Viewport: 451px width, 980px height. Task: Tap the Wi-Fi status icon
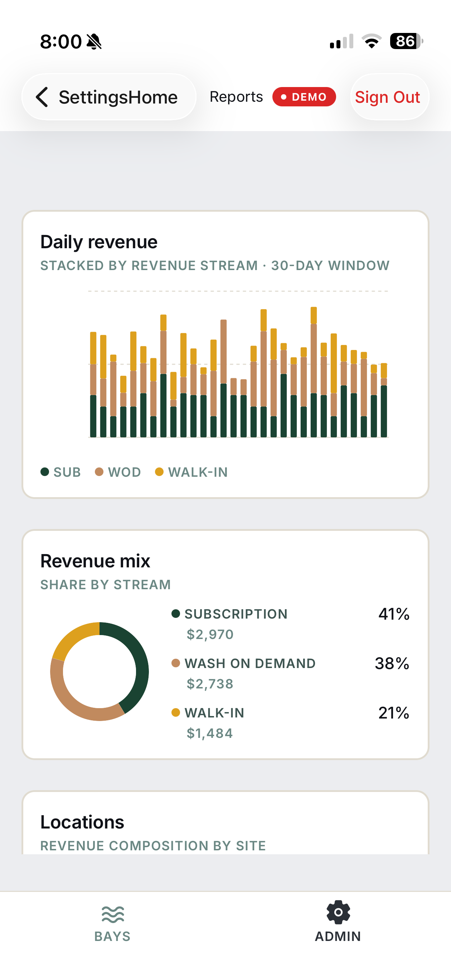(x=372, y=41)
